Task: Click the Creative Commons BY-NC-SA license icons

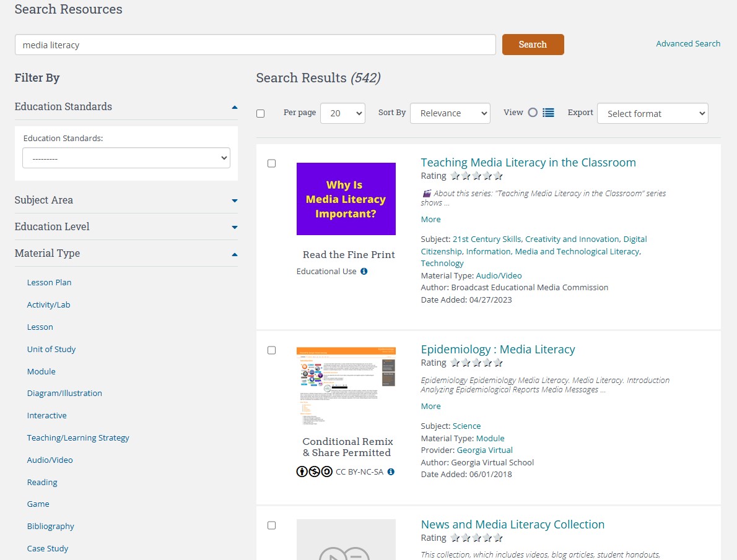Action: pos(315,472)
